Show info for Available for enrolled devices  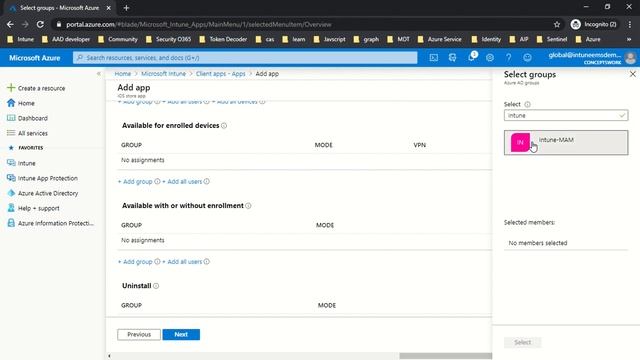point(224,126)
